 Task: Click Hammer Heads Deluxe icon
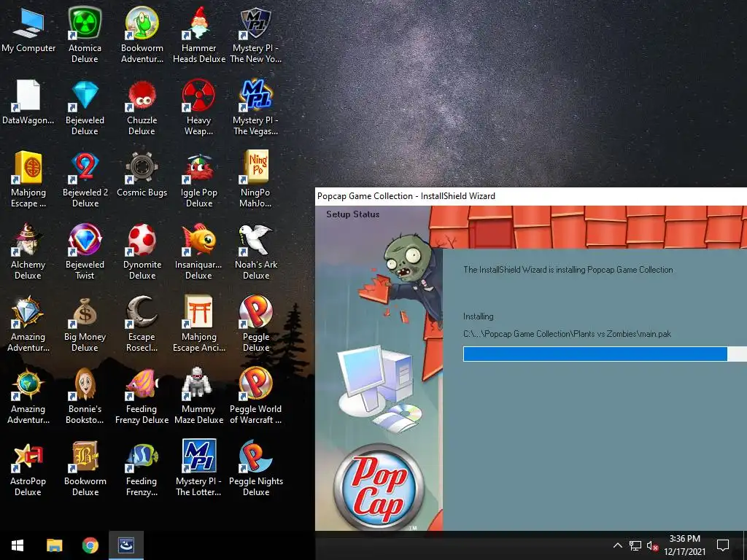point(199,35)
